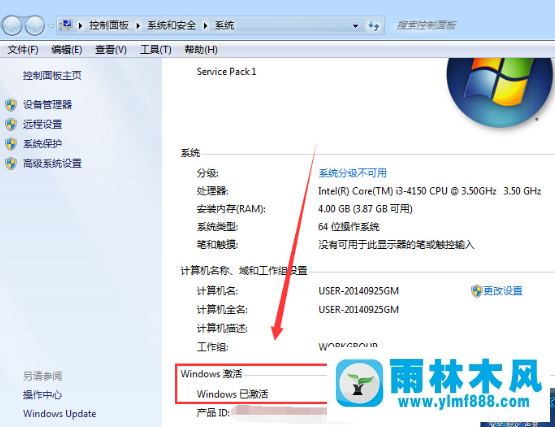Open 操作中心 under 另请参阅
This screenshot has height=427, width=555.
click(x=42, y=395)
